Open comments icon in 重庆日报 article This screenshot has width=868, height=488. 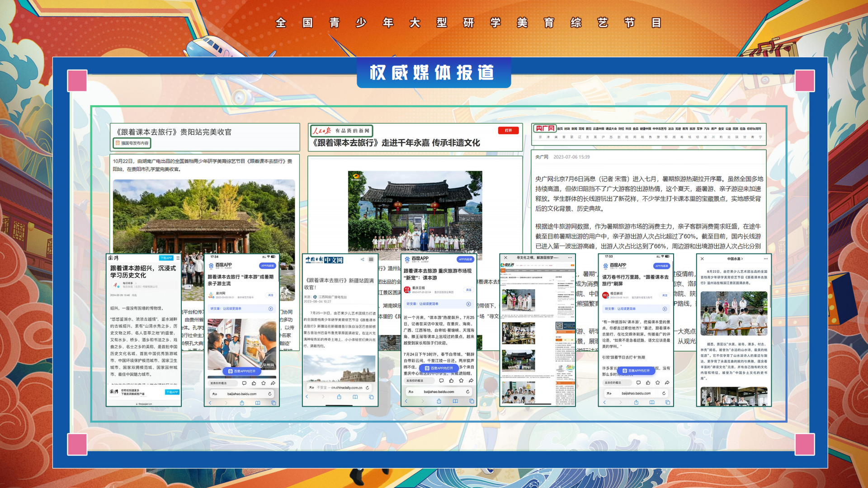click(442, 380)
